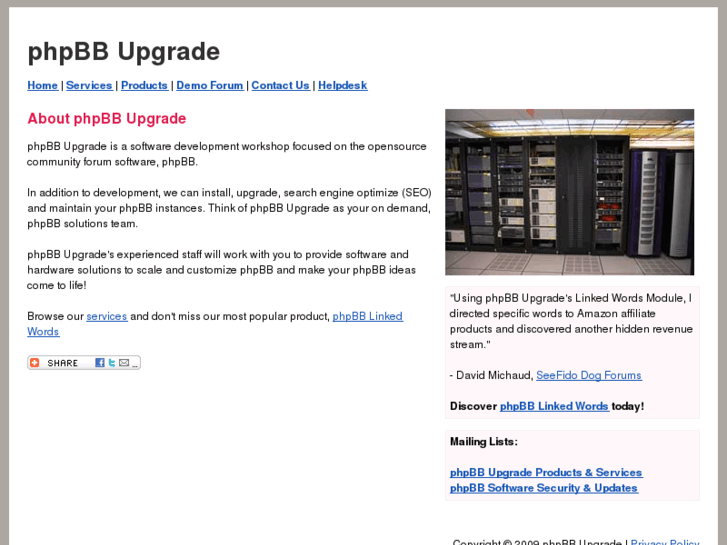Share the page via Facebook icon
Screen dimensions: 727x545
[99, 363]
